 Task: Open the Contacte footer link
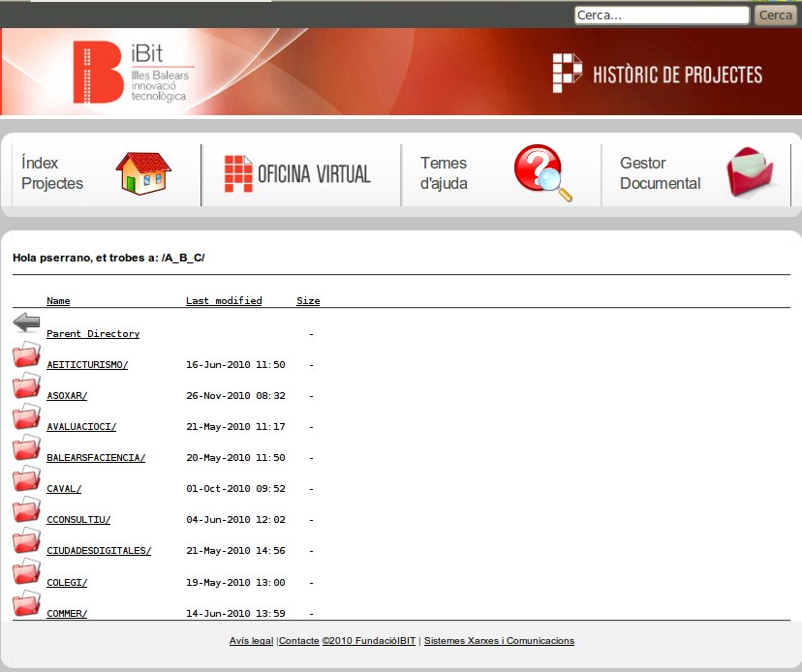click(x=299, y=641)
